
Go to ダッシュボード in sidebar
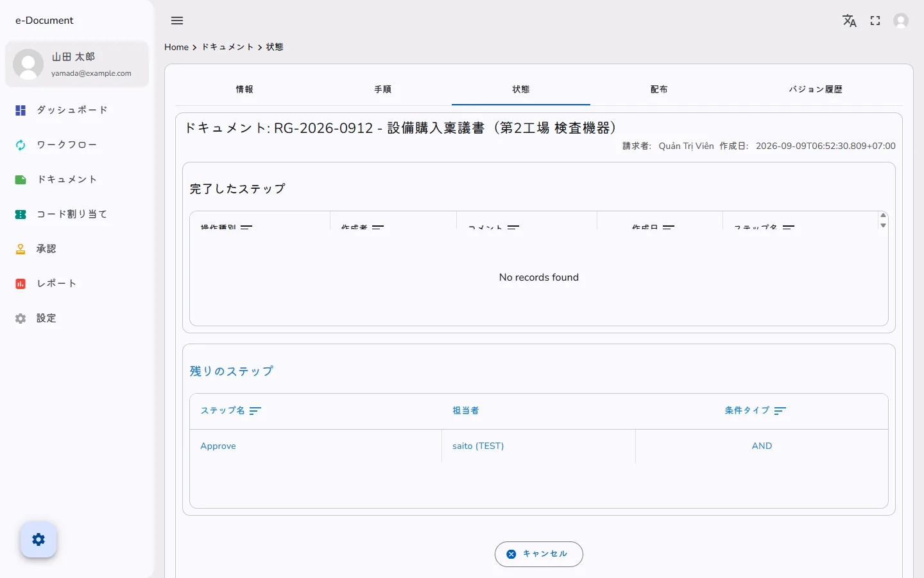77,110
